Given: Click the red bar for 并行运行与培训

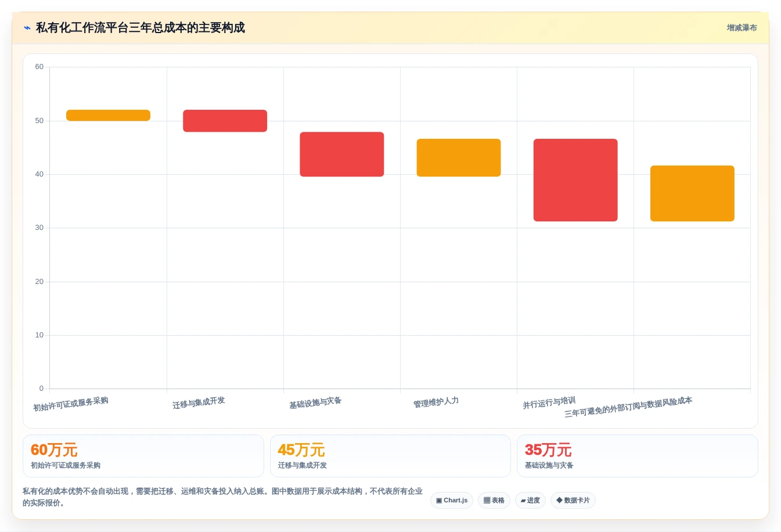Looking at the screenshot, I should click(575, 180).
